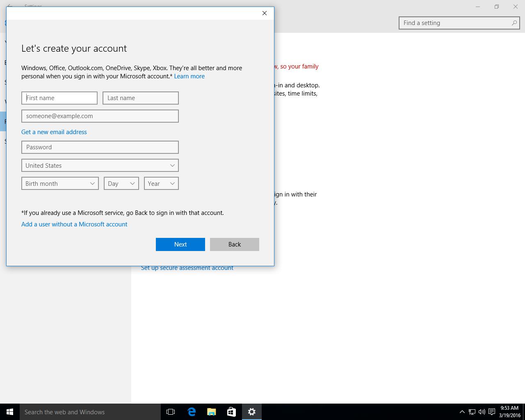Click the someone@example.com email field
Image resolution: width=525 pixels, height=420 pixels.
coord(100,116)
